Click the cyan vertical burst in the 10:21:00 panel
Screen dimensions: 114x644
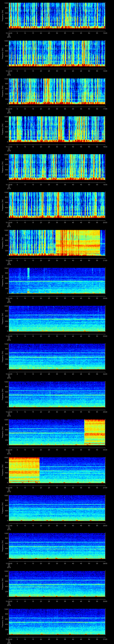click(28, 280)
